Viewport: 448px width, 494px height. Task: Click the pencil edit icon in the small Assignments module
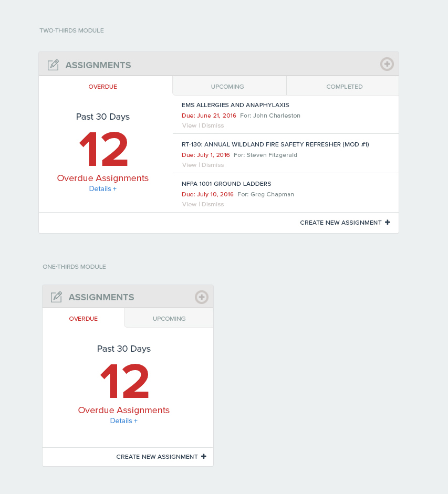point(56,297)
